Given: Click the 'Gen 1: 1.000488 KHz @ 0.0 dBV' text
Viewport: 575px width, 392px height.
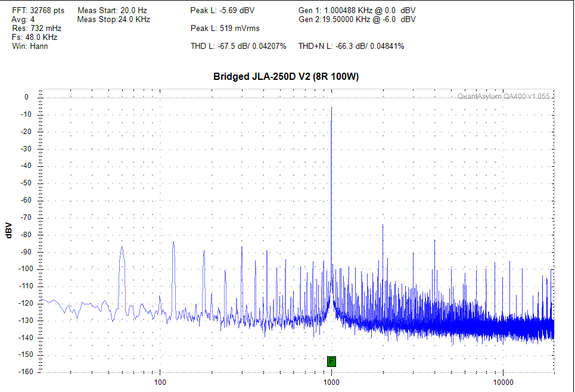Looking at the screenshot, I should pyautogui.click(x=357, y=10).
